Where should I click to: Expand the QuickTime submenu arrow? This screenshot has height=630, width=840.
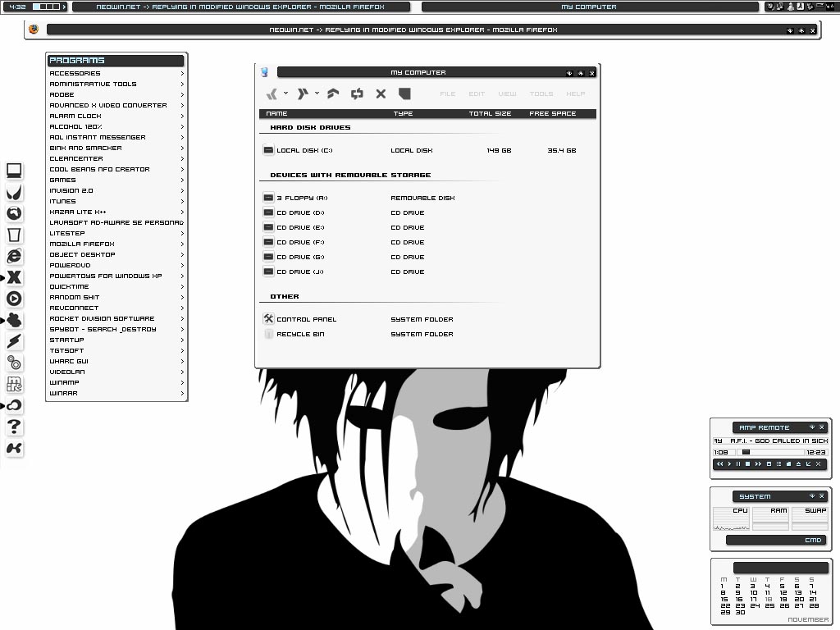(x=182, y=286)
